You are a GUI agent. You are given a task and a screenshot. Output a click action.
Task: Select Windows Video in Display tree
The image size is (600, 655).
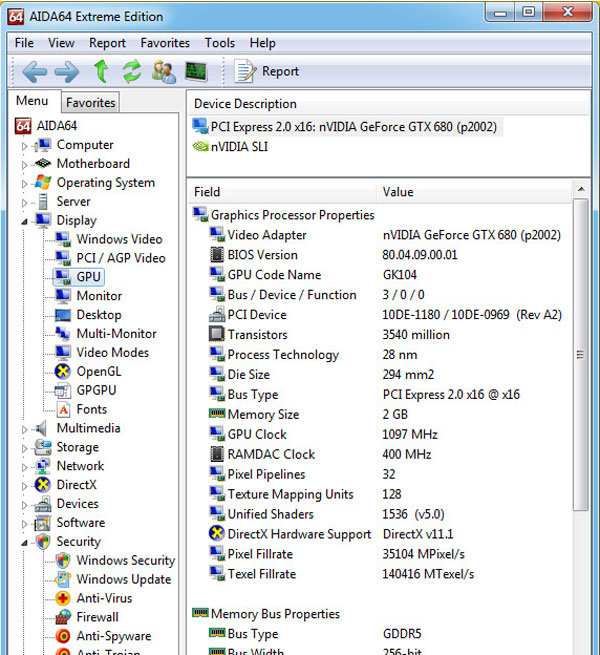click(119, 239)
